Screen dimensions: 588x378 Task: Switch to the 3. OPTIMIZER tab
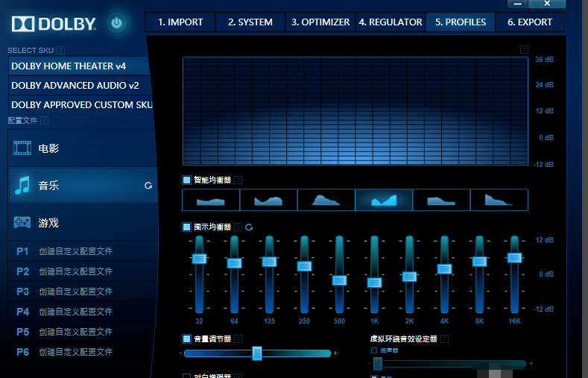pos(320,22)
